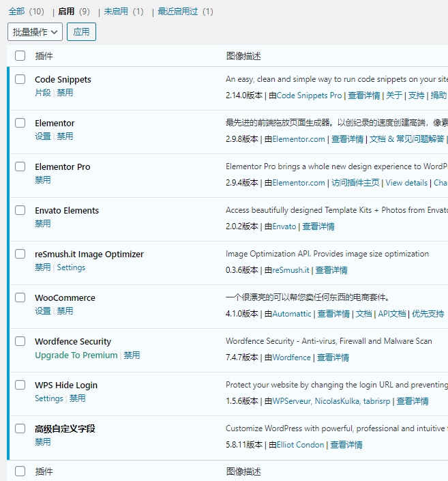
Task: Click 支持 link in Code Snippets row
Action: click(417, 96)
